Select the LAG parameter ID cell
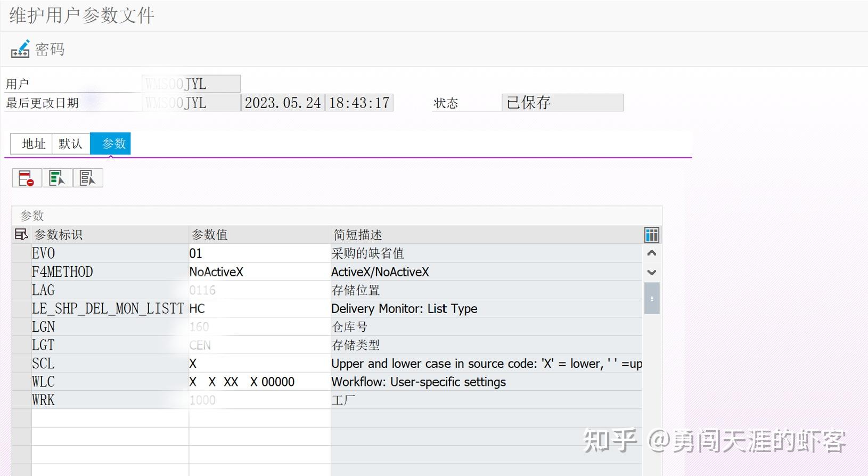The image size is (868, 476). (110, 290)
